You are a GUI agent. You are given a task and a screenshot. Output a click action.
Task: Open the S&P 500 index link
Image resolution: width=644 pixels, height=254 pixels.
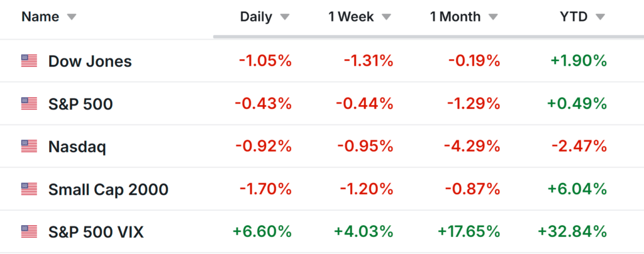coord(80,104)
